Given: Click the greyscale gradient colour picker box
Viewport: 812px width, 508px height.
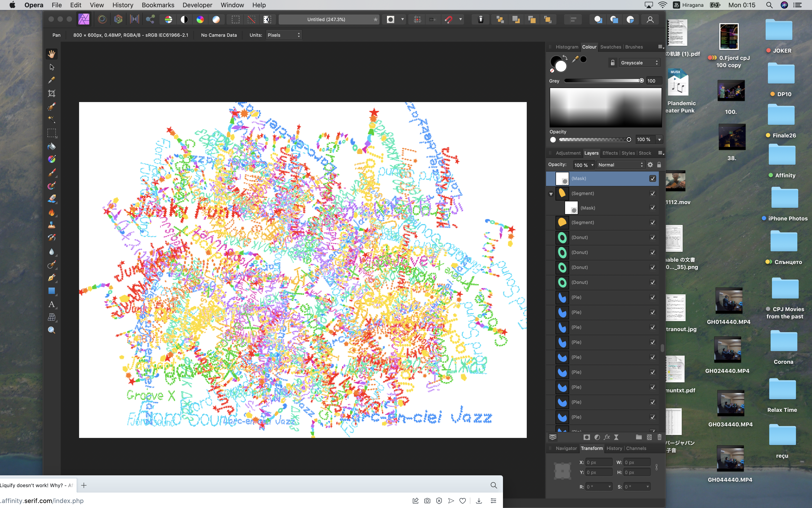Looking at the screenshot, I should pos(606,107).
